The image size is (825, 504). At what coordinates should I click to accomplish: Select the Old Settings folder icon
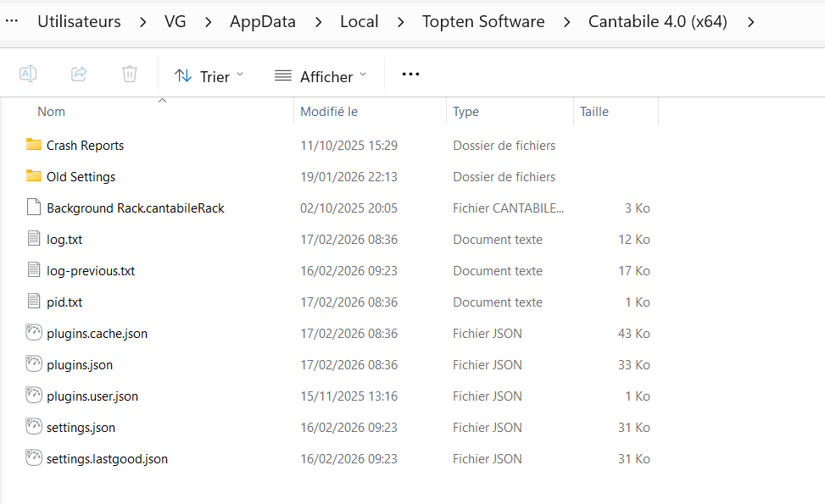click(34, 176)
